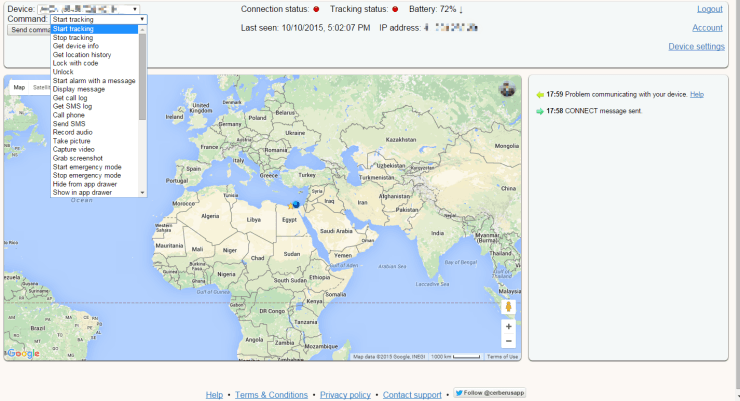This screenshot has width=740, height=401.
Task: Select Call phone command
Action: pos(94,115)
